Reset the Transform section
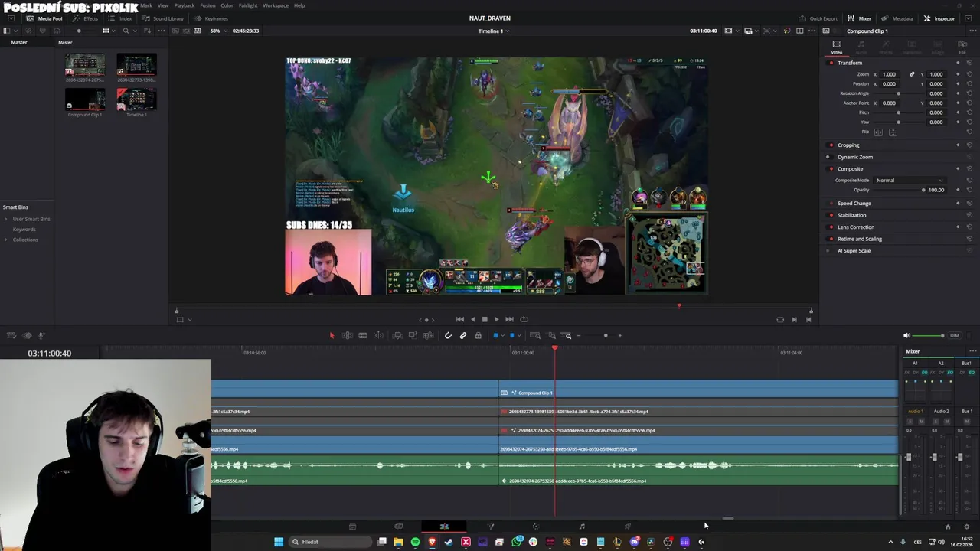 (969, 63)
